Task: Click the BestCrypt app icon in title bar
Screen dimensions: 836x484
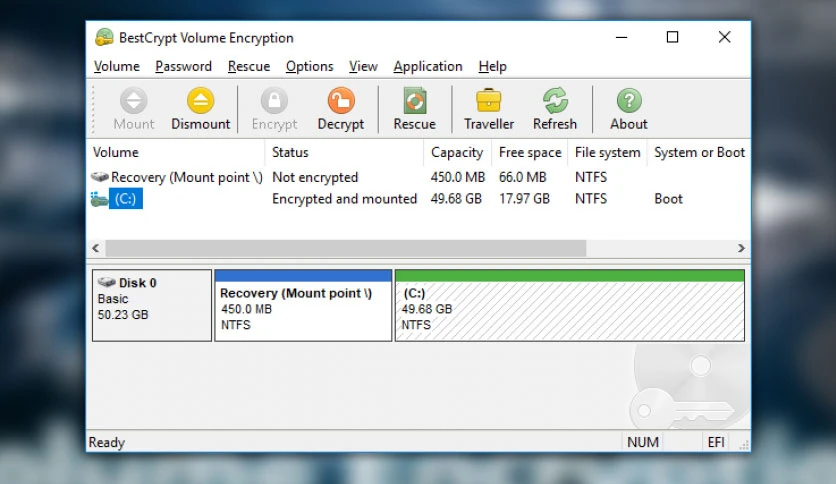Action: 104,37
